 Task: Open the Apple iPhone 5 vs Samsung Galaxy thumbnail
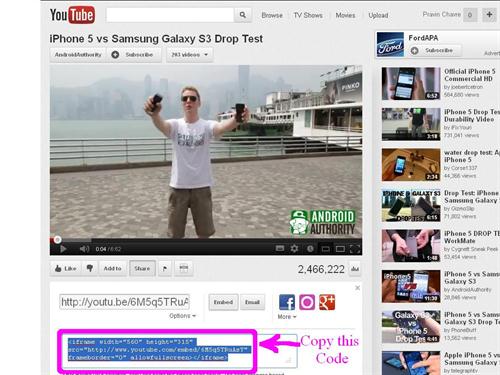[411, 363]
